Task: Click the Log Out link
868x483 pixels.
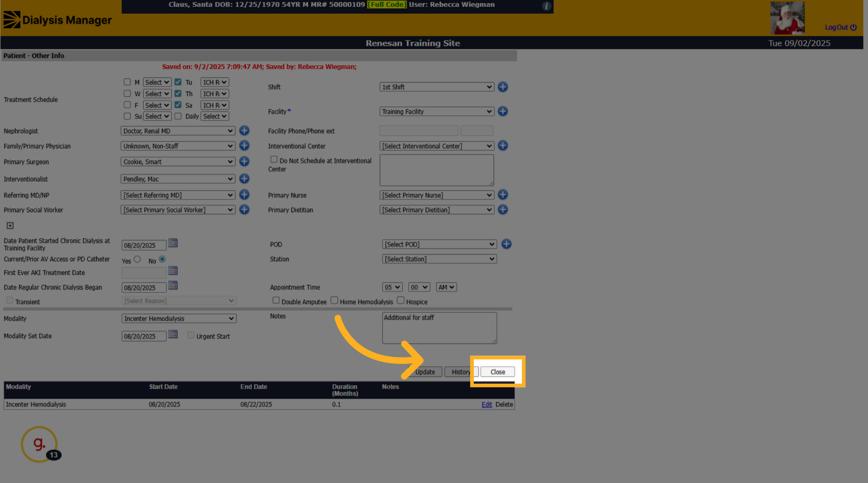Action: pyautogui.click(x=841, y=27)
